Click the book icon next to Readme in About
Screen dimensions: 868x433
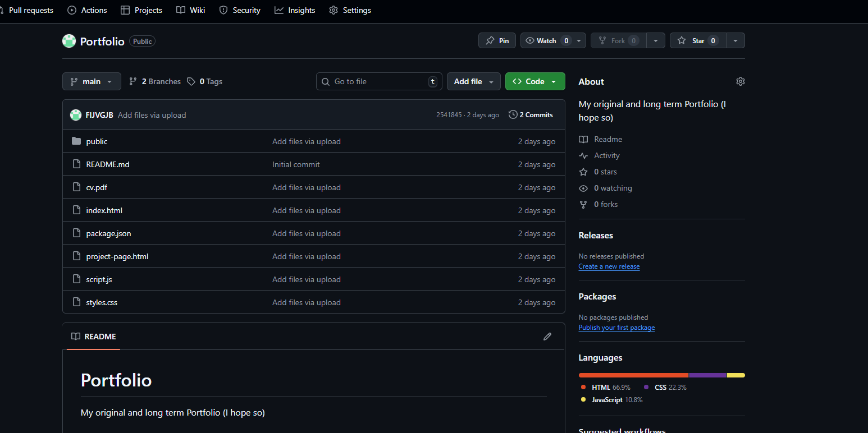583,139
